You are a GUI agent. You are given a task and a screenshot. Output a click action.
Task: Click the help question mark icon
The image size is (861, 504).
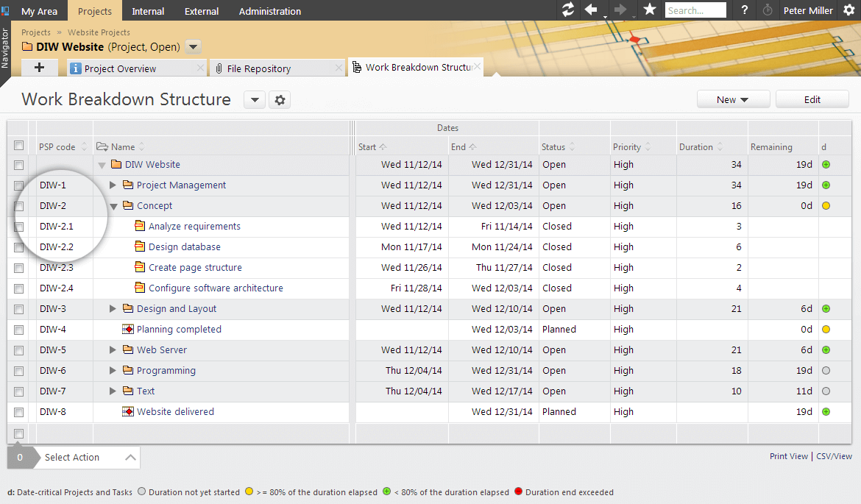point(745,10)
